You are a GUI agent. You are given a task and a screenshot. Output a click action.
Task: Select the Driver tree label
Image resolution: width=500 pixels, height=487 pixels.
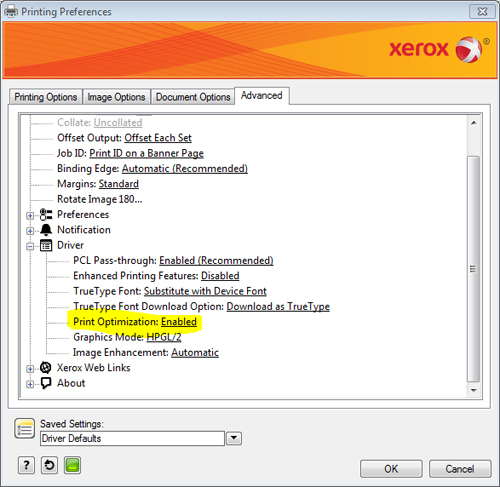70,245
